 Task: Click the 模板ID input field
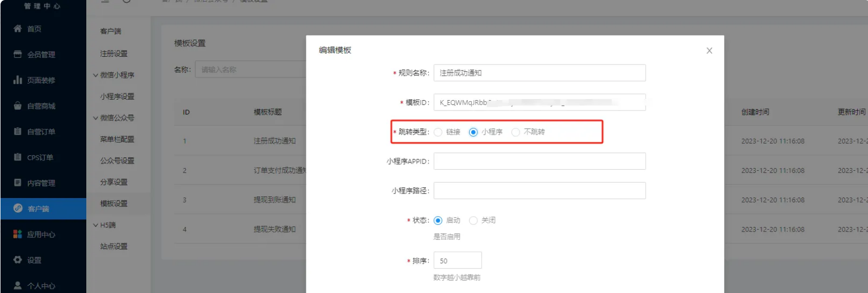(539, 102)
